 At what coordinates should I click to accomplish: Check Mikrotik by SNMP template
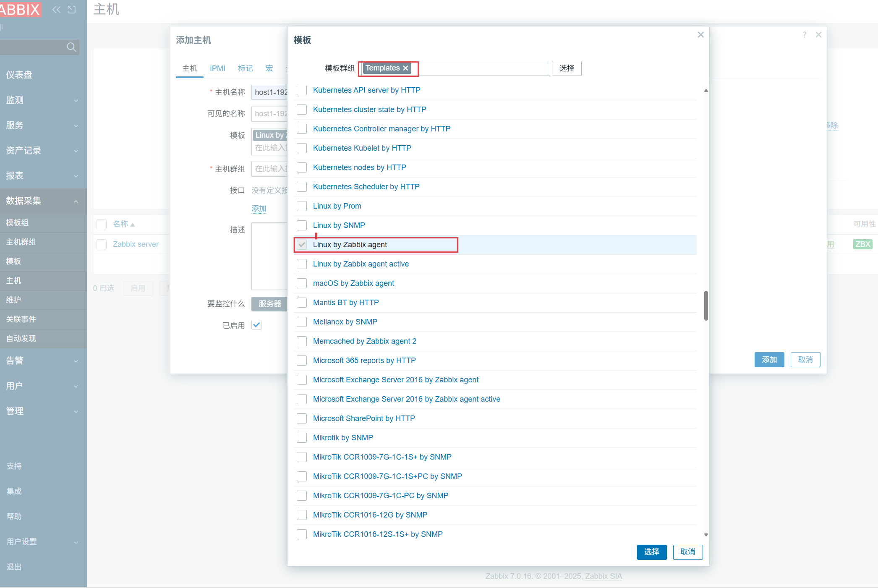click(x=302, y=438)
